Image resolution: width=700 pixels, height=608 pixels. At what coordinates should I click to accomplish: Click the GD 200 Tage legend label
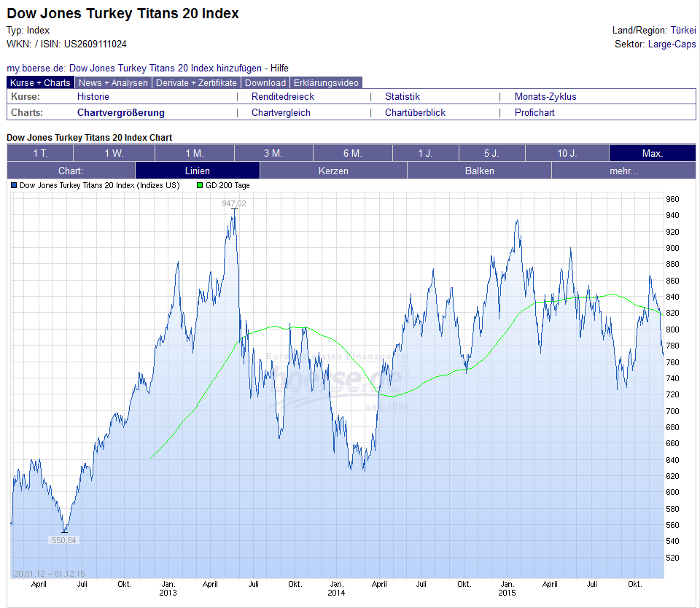click(227, 185)
